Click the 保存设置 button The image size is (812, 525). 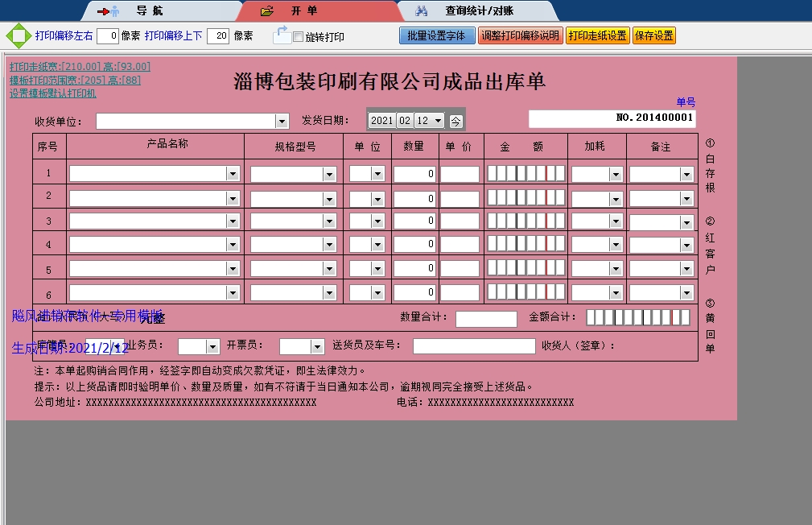click(x=654, y=36)
